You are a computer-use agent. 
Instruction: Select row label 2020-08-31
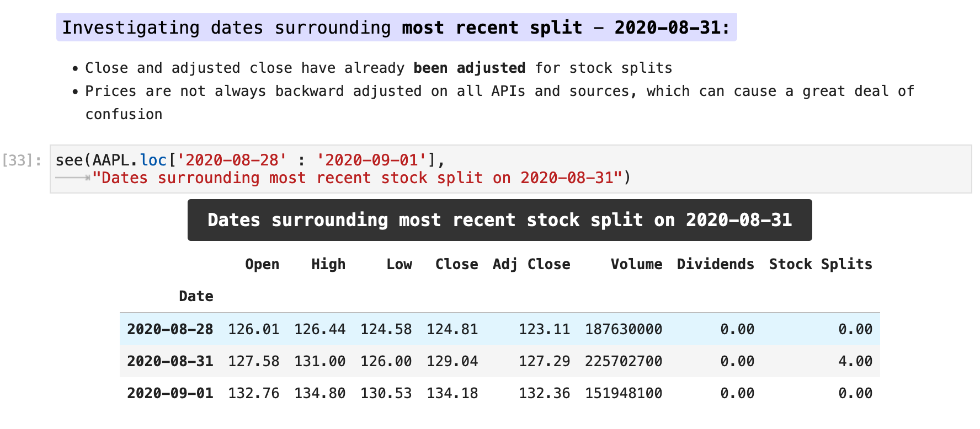coord(170,361)
